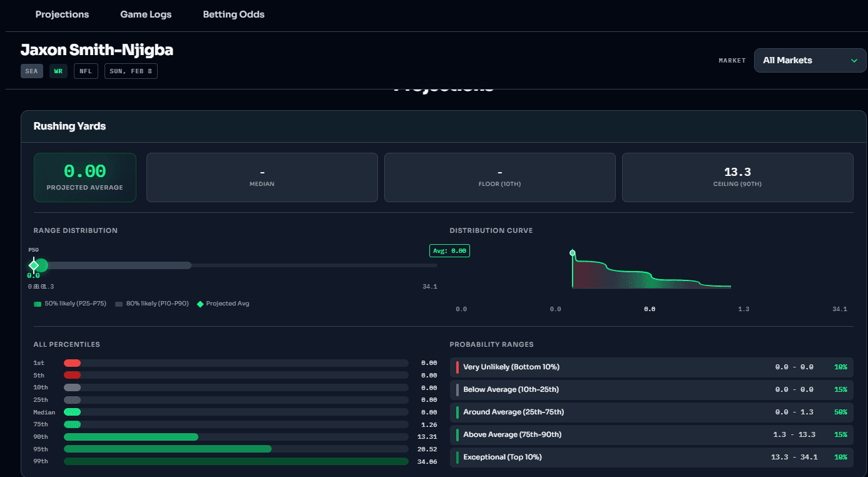Viewport: 868px width, 477px height.
Task: Click the P50 range distribution slider handle
Action: (35, 265)
